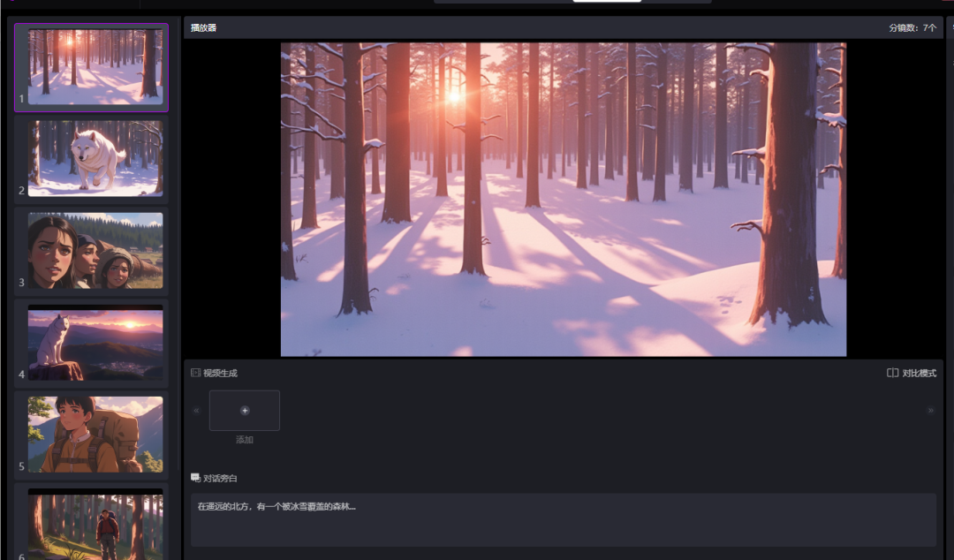Click the 分镜数: 7个 shot count label
Image resolution: width=954 pixels, height=560 pixels.
click(x=912, y=27)
